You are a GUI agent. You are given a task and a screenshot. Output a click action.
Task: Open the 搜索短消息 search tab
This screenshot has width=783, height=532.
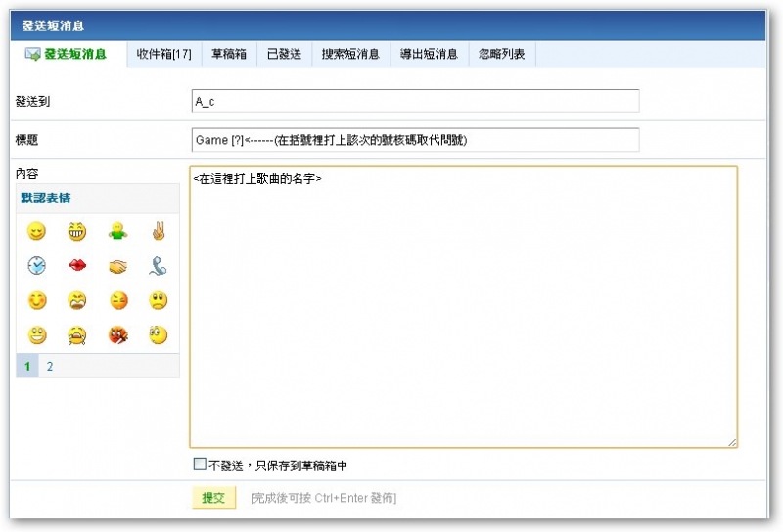[x=351, y=54]
